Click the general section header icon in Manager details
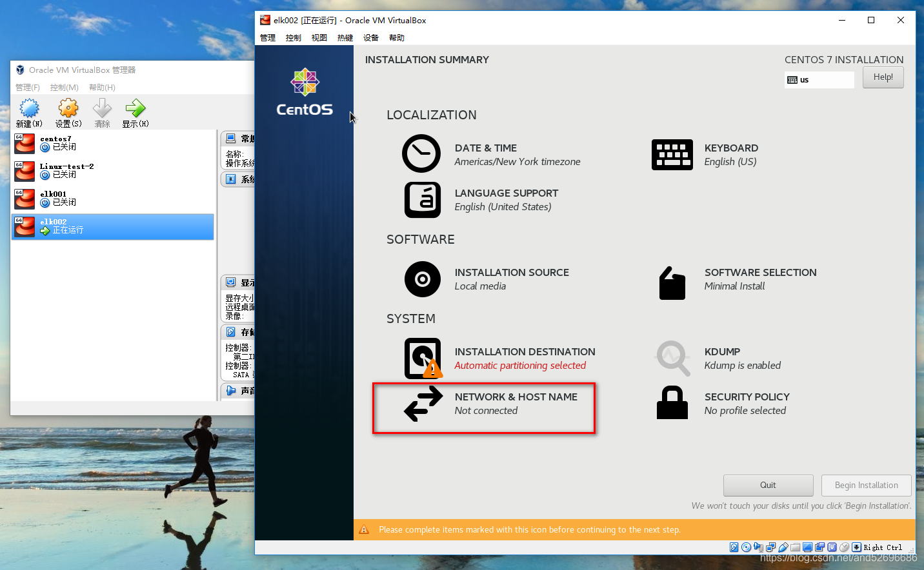The height and width of the screenshot is (570, 924). pyautogui.click(x=231, y=139)
